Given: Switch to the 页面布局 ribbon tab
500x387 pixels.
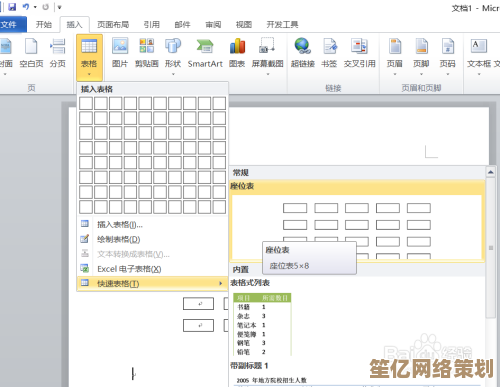Looking at the screenshot, I should point(113,25).
